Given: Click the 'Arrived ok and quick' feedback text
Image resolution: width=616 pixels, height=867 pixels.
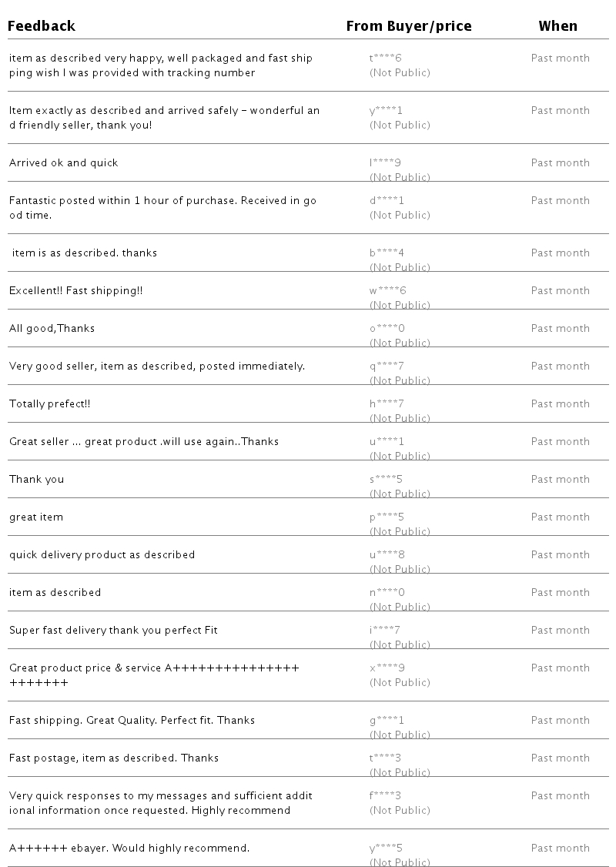Looking at the screenshot, I should [64, 163].
